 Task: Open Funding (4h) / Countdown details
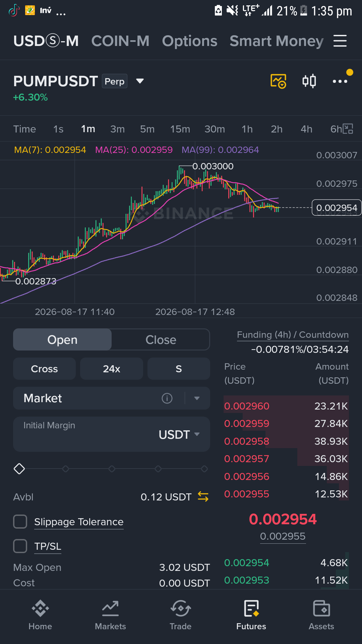293,335
